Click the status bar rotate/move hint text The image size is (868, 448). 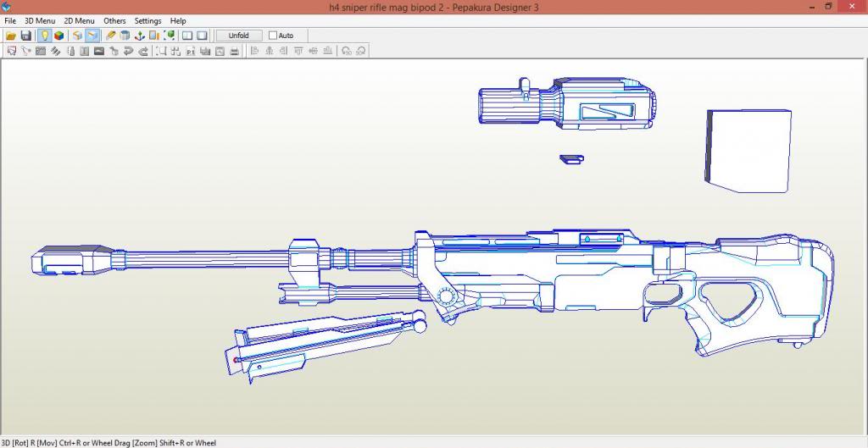[109, 442]
